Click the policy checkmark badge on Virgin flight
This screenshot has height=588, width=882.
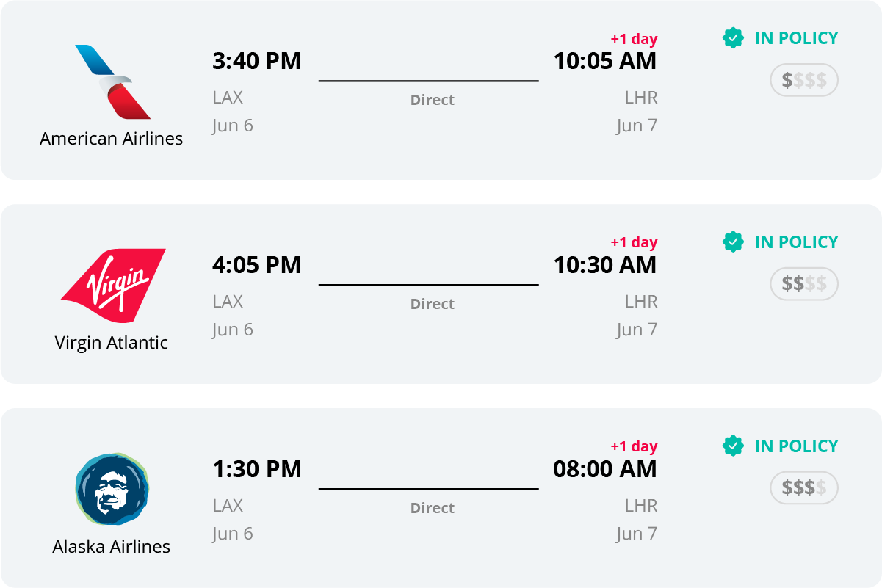click(x=733, y=242)
